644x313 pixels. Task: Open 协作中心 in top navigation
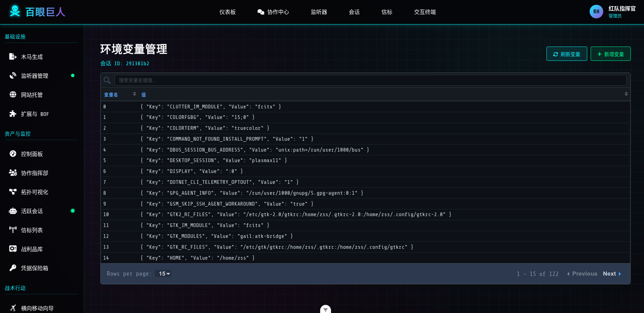[273, 12]
